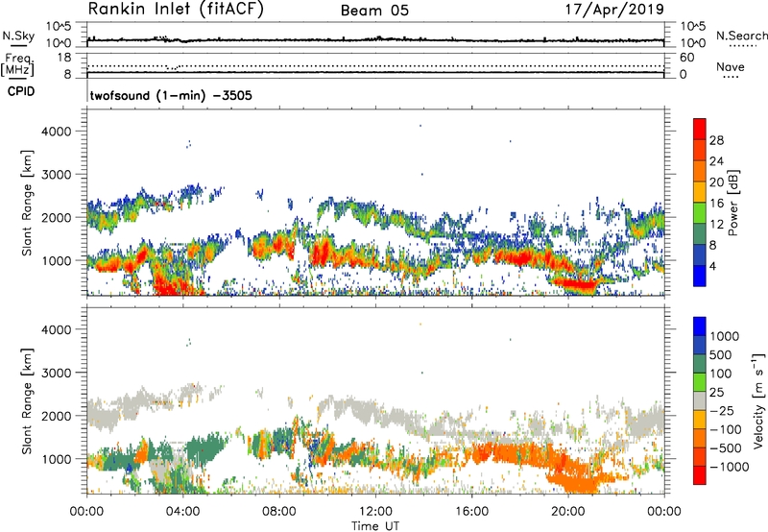
Task: Click the date '17/Apr/2019'
Action: pos(614,10)
